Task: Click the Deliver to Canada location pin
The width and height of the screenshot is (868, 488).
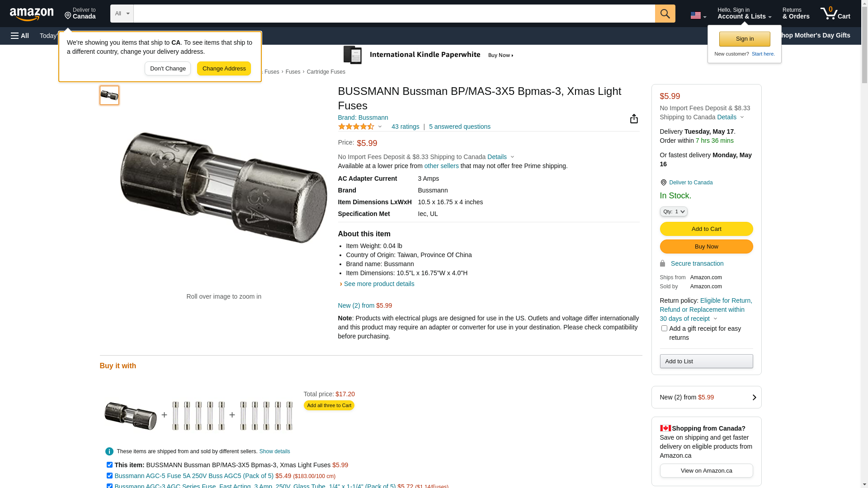Action: [x=663, y=183]
